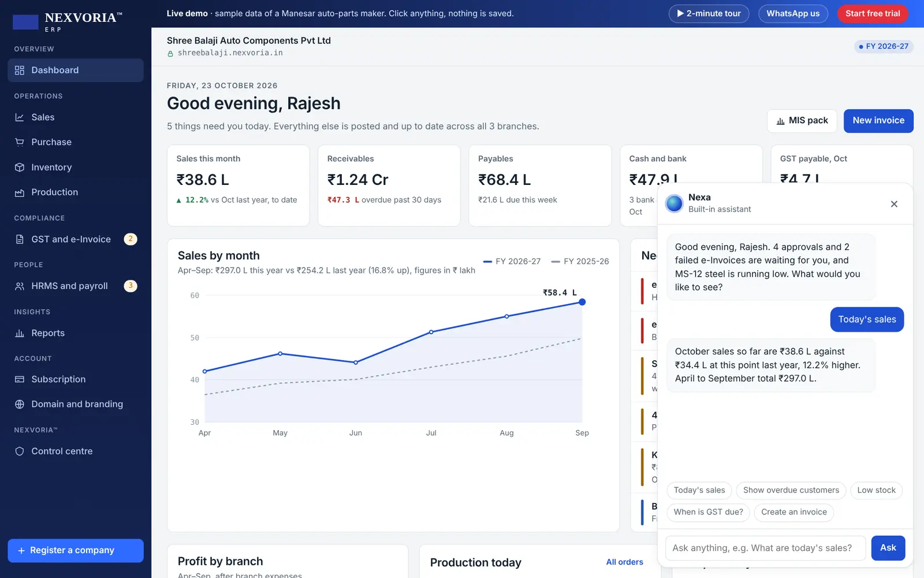Click the Nexvoria ERP logo
Screen dimensions: 924x578
(68, 21)
